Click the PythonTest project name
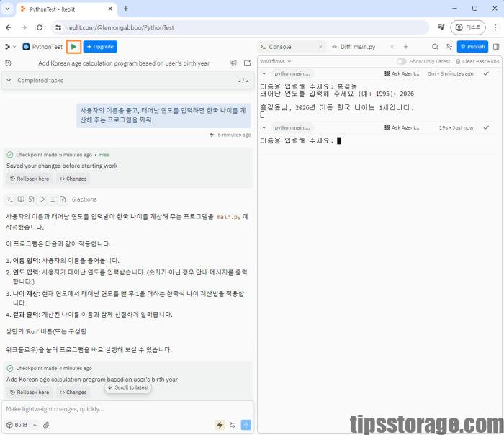Screen dimensions: 504x435 (47, 47)
